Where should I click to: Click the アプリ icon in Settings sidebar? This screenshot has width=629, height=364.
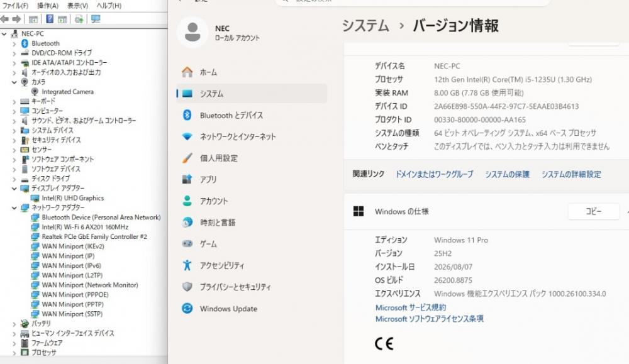coord(187,179)
